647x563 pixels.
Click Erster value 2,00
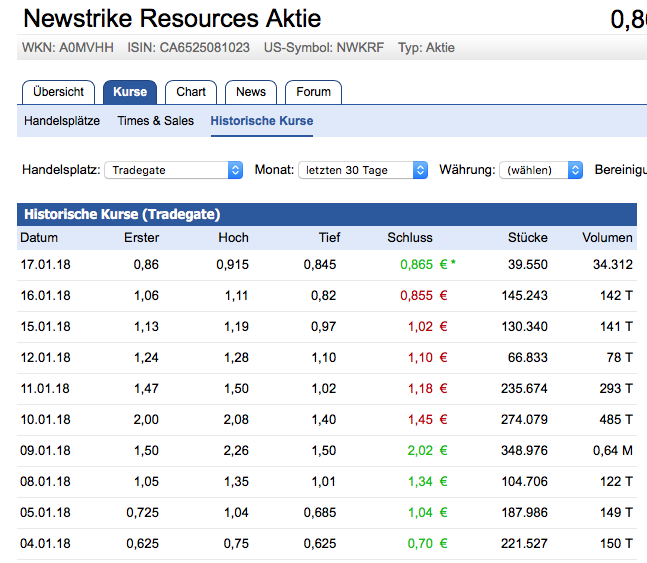pyautogui.click(x=146, y=419)
